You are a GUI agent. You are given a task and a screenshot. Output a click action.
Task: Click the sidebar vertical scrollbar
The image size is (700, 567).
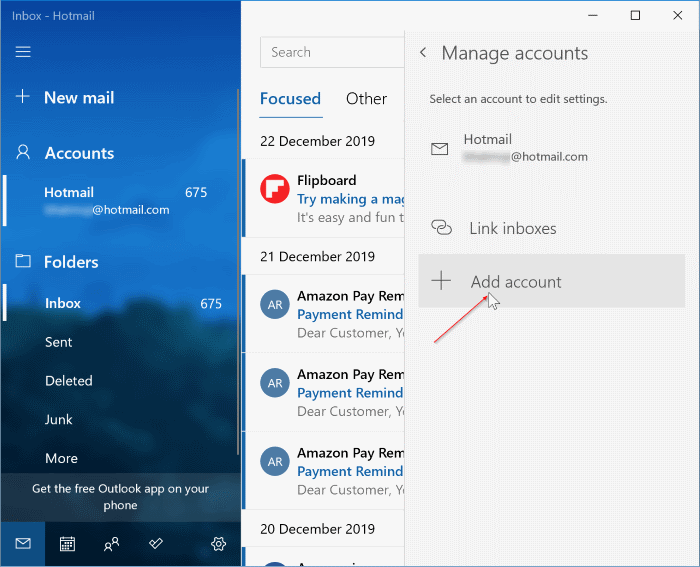(238, 271)
